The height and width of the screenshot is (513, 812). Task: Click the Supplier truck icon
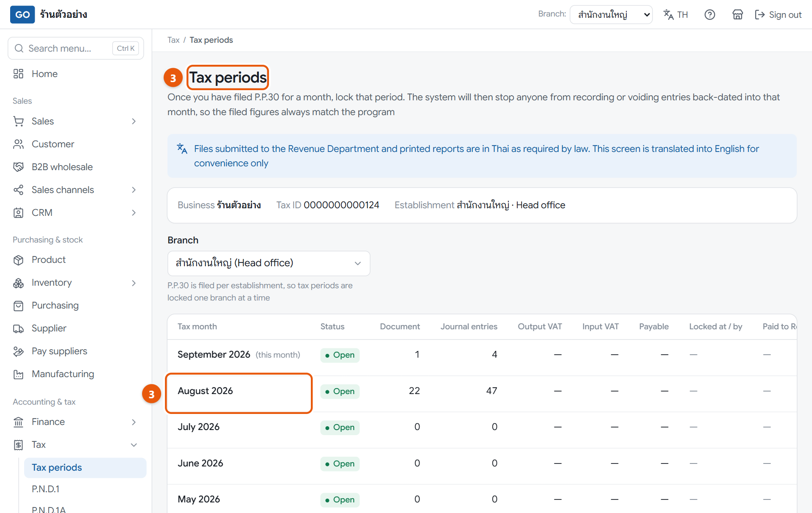(x=18, y=328)
